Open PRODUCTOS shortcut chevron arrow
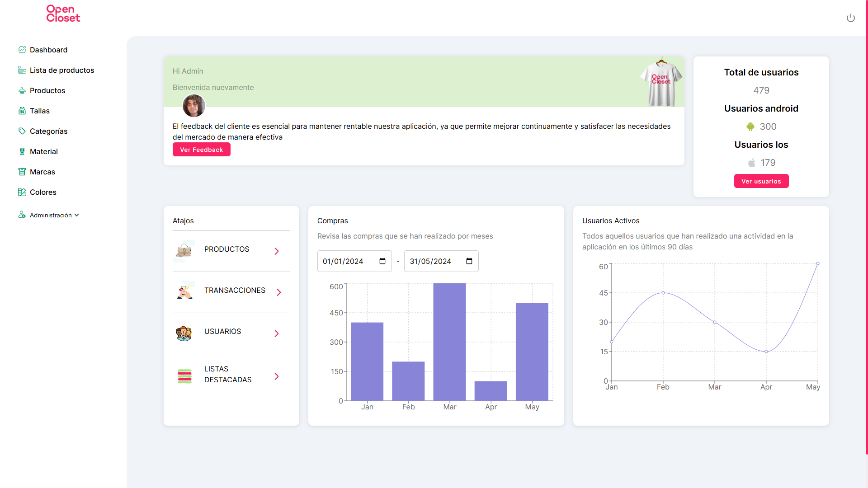Viewport: 868px width, 488px height. point(277,251)
